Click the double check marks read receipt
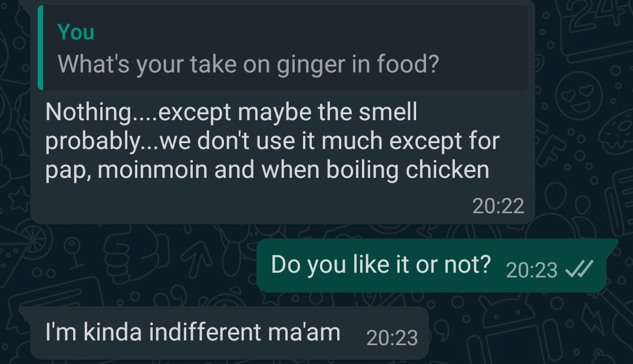 click(578, 269)
